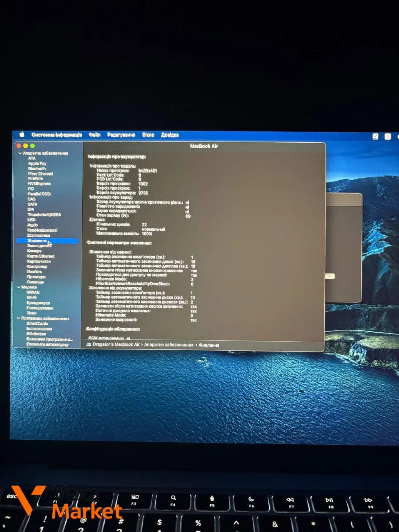Select Томи under Мережа

click(x=31, y=313)
